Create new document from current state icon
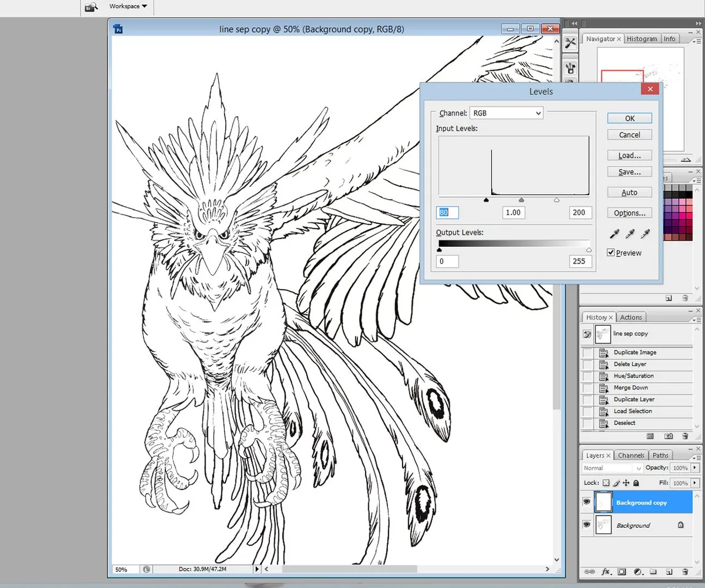705x588 pixels. pos(650,436)
